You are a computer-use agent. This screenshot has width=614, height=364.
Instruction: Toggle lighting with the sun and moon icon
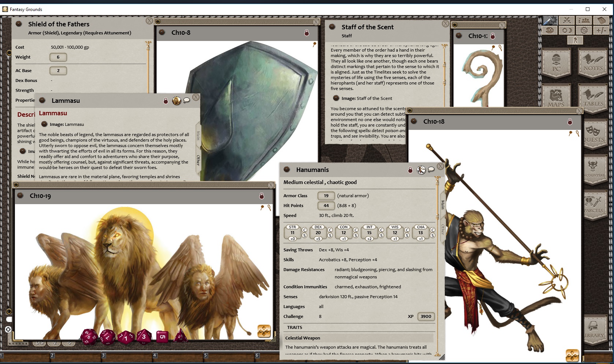coord(568,31)
